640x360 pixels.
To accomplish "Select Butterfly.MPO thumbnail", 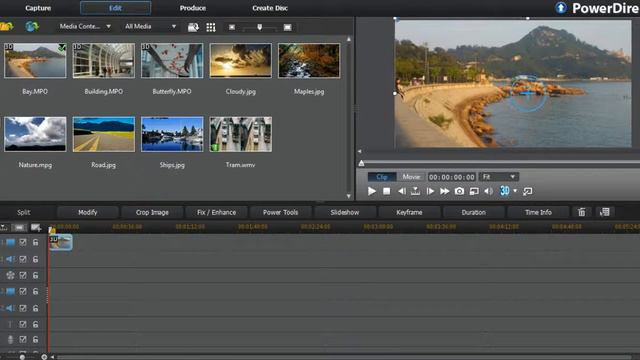I will 172,60.
